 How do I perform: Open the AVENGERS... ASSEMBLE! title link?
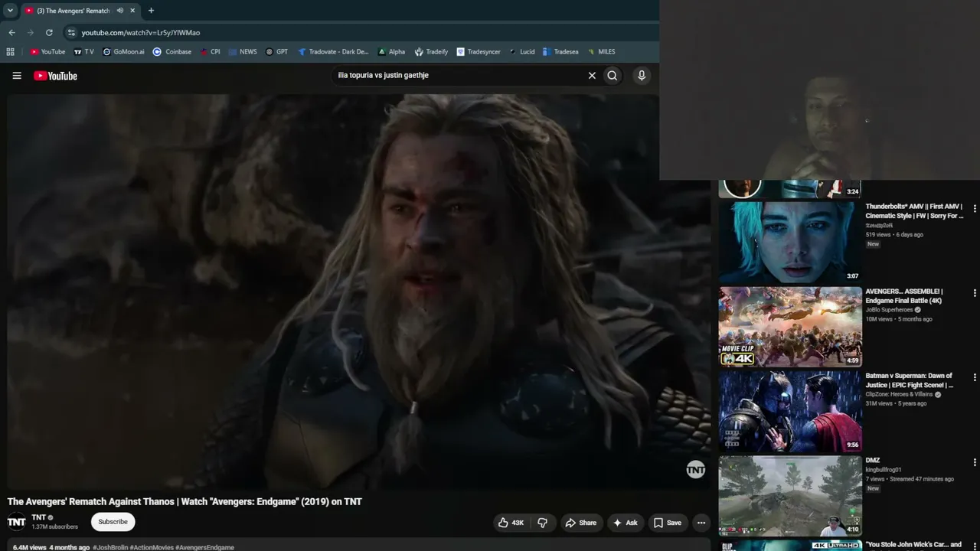click(x=904, y=296)
